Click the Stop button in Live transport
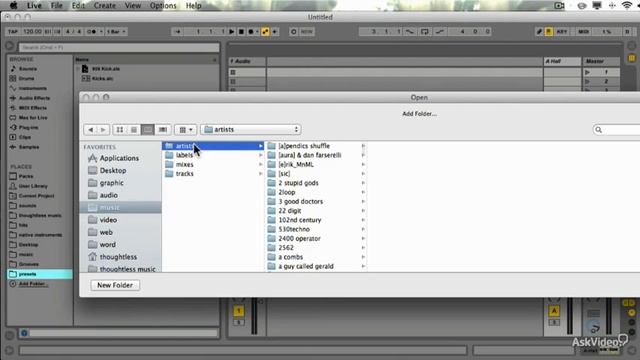Viewport: 640px width, 360px height. tap(241, 31)
